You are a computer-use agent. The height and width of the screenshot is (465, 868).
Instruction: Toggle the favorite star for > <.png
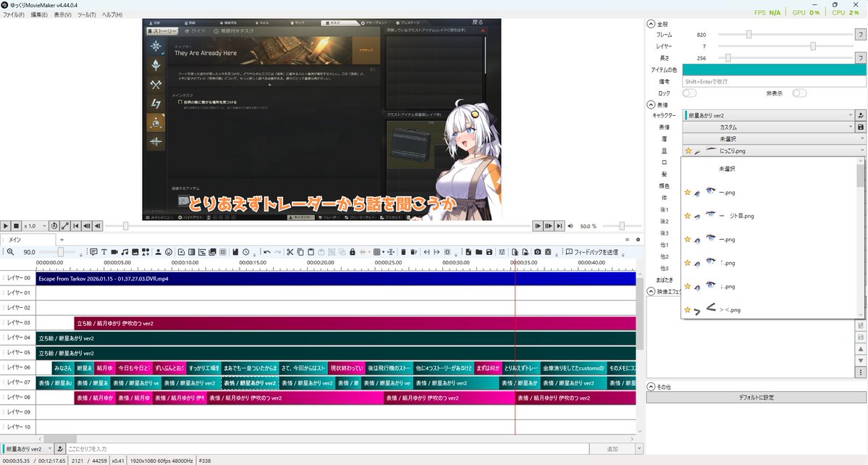(688, 310)
